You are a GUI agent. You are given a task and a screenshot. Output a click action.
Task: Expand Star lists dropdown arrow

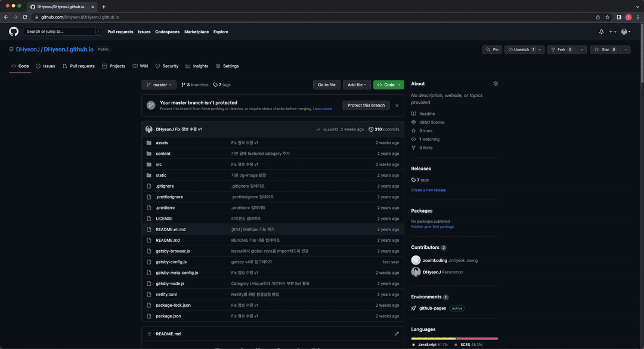[626, 49]
